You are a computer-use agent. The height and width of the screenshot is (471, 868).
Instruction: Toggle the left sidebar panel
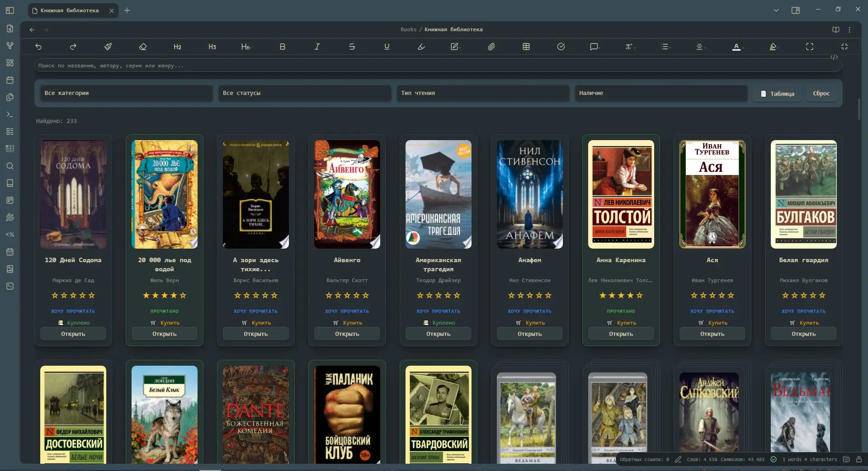pos(10,10)
